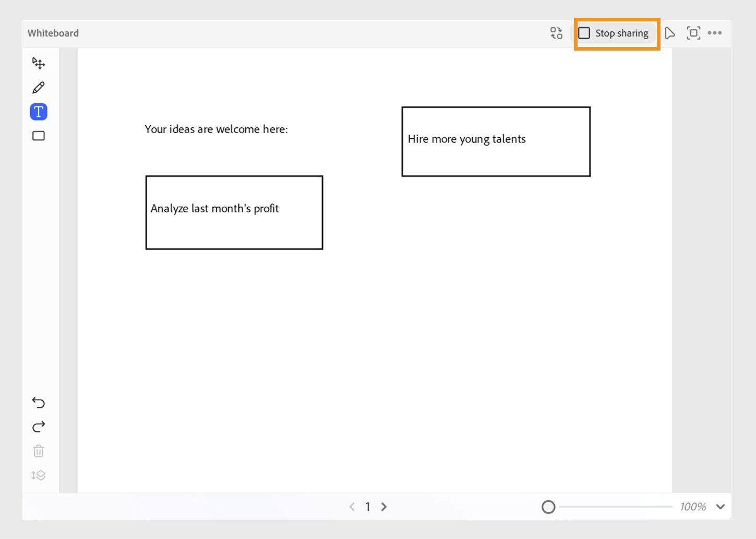Select the rectangle shape tool
Image resolution: width=756 pixels, height=539 pixels.
39,136
